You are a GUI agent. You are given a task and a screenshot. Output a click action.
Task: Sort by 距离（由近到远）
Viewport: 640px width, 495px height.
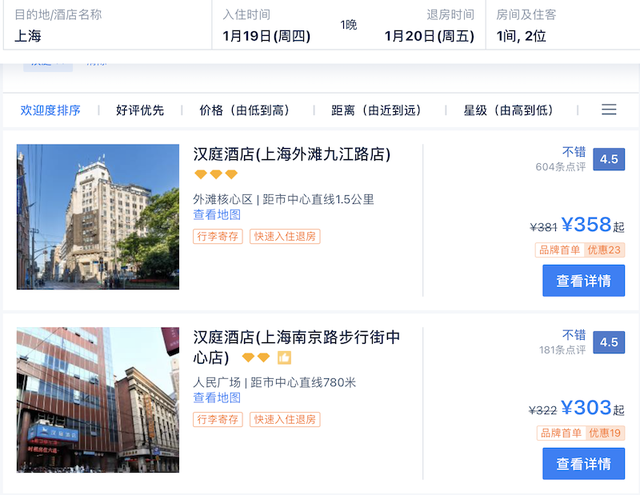[x=376, y=110]
